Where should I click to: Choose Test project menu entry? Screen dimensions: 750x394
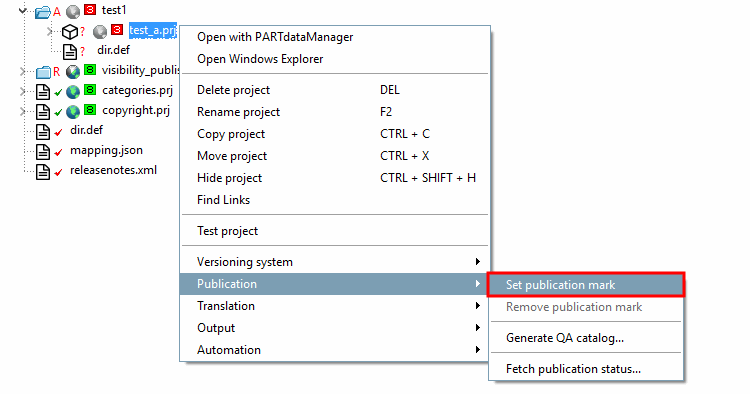point(335,231)
